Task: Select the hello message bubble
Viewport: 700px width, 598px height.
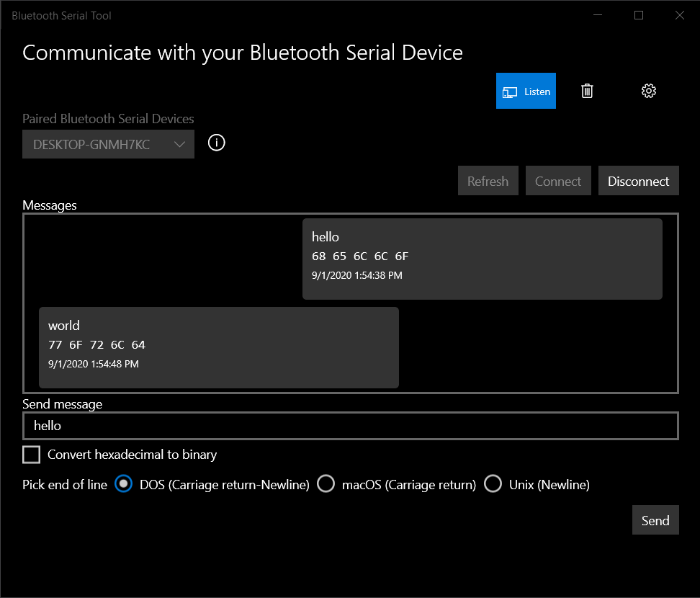Action: (x=483, y=258)
